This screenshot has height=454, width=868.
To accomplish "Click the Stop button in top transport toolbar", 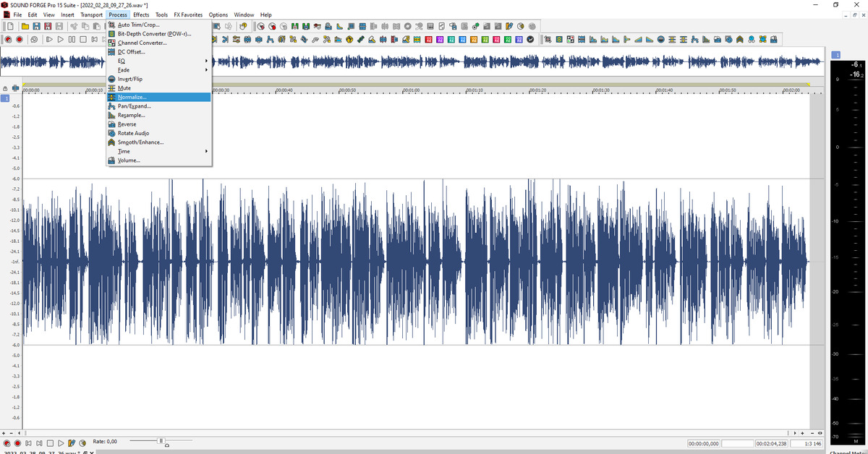I will pos(84,39).
